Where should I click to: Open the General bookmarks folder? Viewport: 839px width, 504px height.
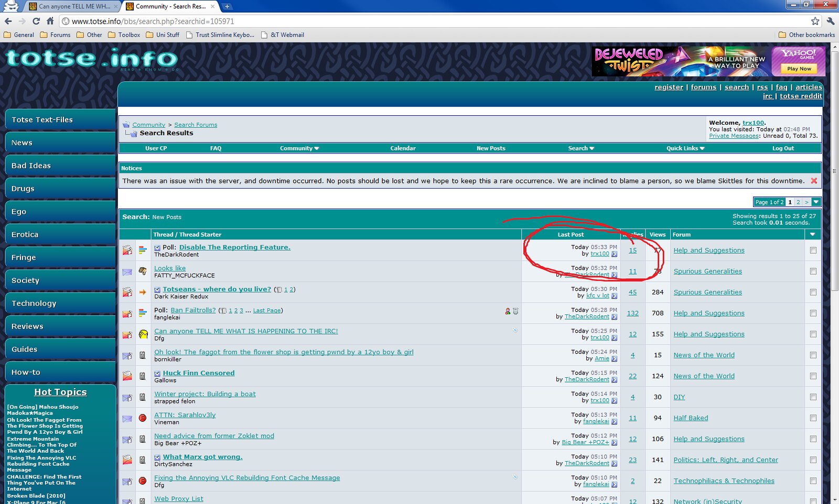[x=19, y=35]
